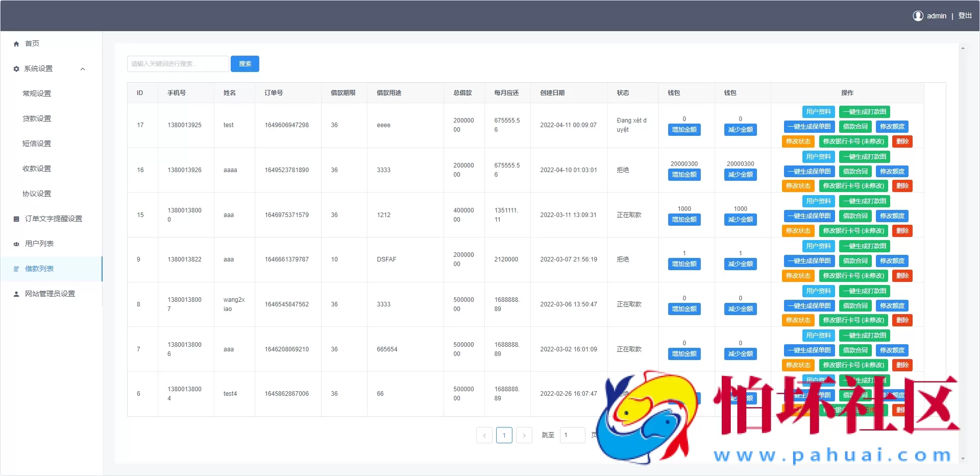This screenshot has height=476, width=980.
Task: Click the system settings gear icon
Action: pyautogui.click(x=16, y=69)
